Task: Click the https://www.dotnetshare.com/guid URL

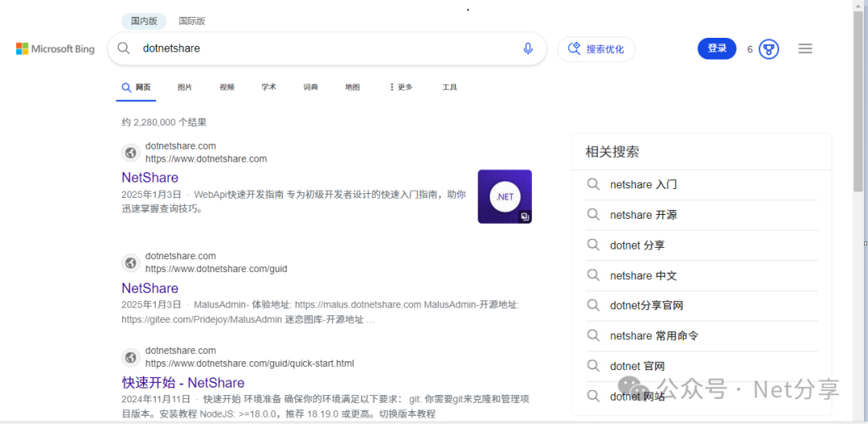Action: tap(216, 269)
